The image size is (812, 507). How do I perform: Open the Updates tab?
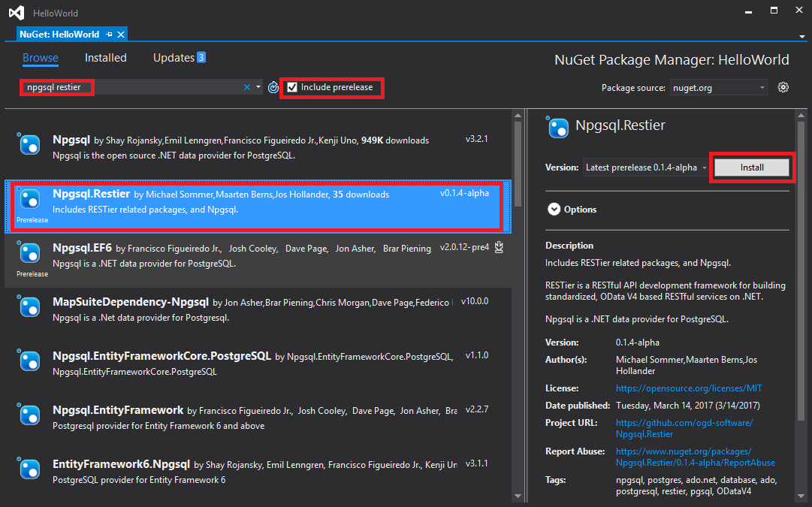(x=174, y=58)
